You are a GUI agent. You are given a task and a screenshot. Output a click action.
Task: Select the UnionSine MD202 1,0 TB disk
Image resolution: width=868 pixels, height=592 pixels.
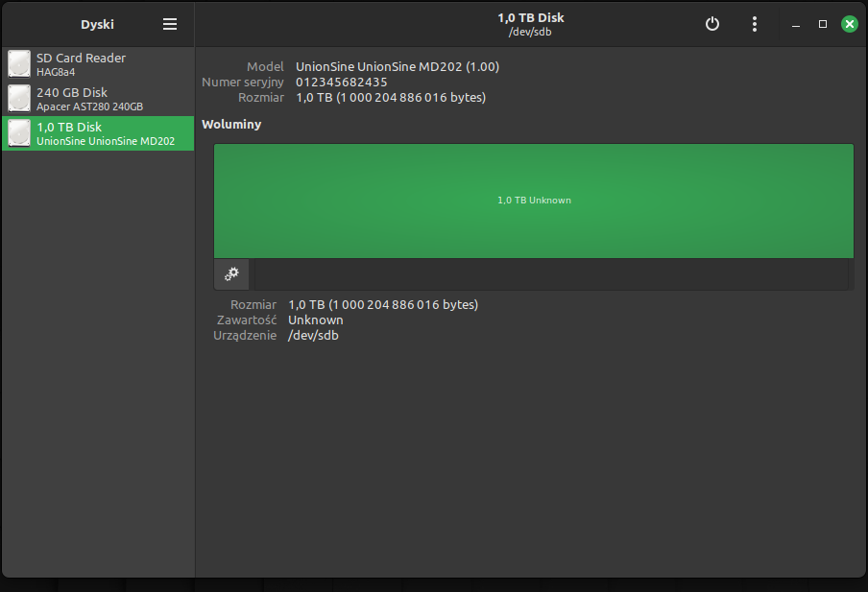click(x=96, y=132)
